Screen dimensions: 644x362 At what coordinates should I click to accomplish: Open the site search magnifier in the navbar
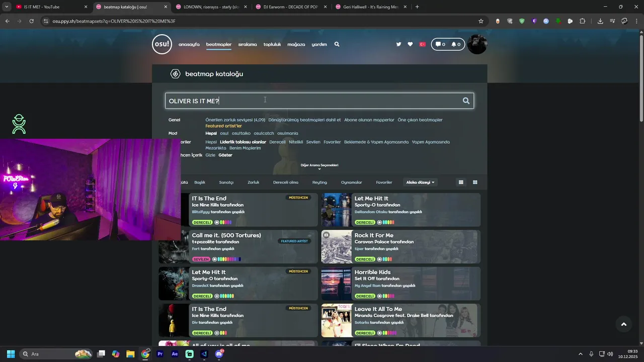pos(337,44)
